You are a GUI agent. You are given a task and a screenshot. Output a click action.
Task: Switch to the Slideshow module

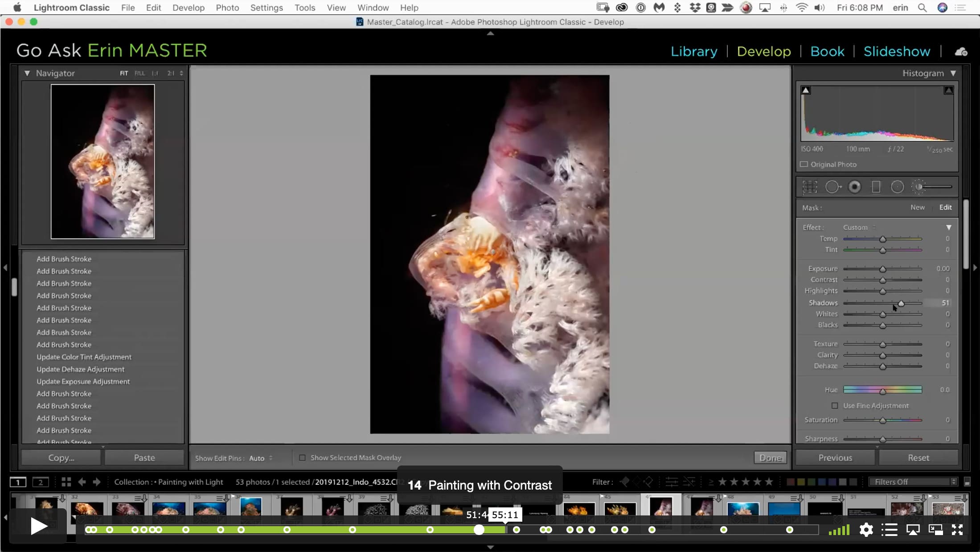point(897,51)
